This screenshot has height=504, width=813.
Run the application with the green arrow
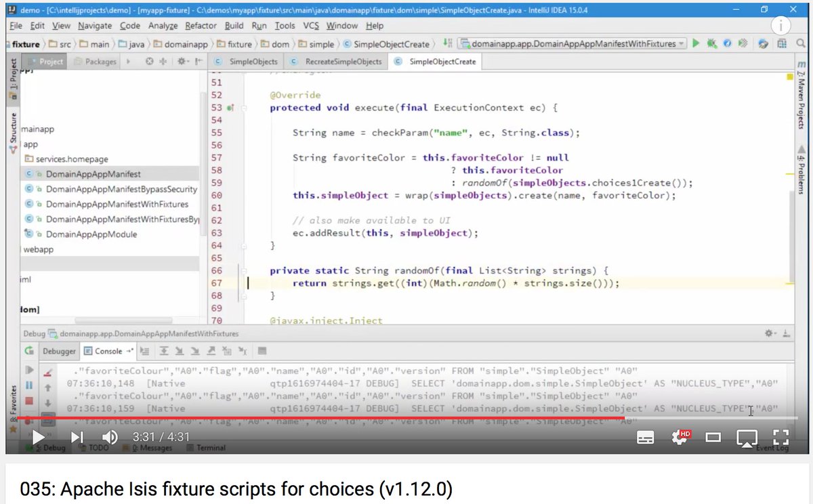(696, 43)
